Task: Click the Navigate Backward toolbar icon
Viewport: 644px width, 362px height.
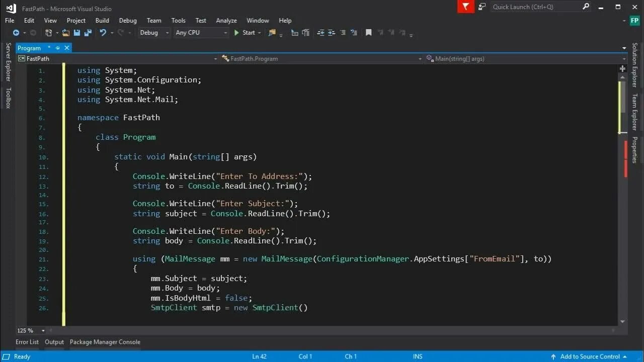Action: click(x=16, y=33)
